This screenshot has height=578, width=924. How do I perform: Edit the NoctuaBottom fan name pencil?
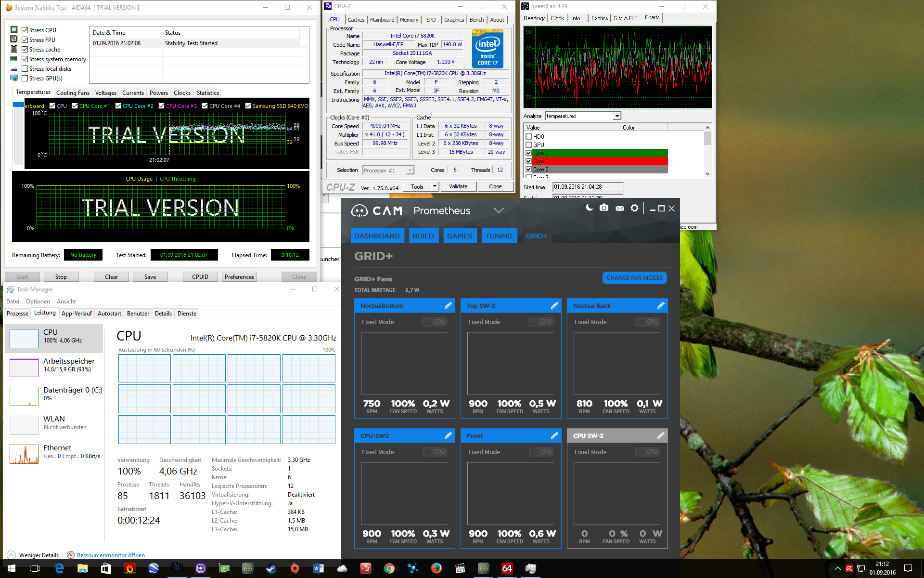[x=448, y=305]
